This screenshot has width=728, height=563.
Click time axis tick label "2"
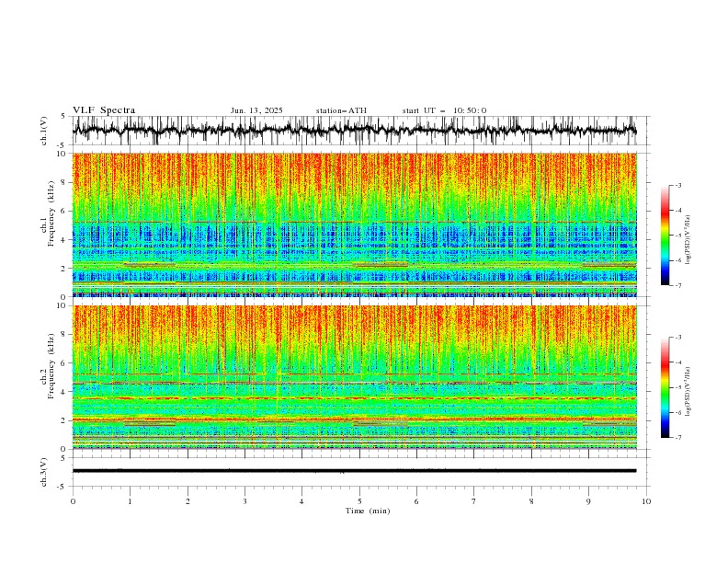(x=188, y=501)
